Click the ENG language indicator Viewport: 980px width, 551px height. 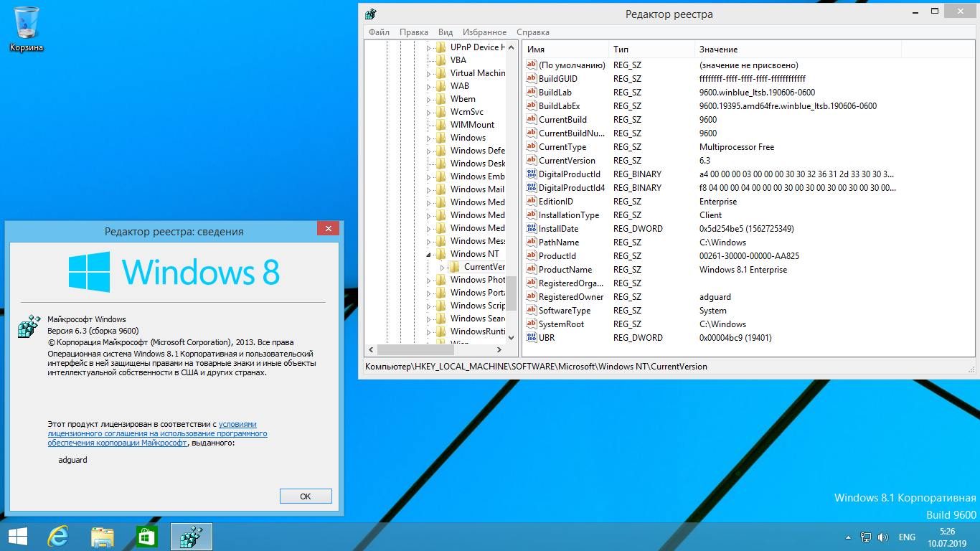(x=906, y=537)
